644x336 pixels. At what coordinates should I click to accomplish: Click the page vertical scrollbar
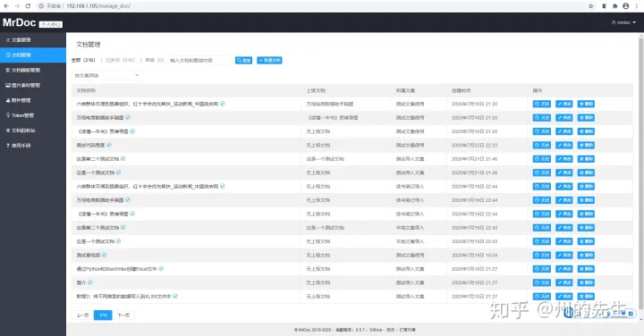click(640, 172)
